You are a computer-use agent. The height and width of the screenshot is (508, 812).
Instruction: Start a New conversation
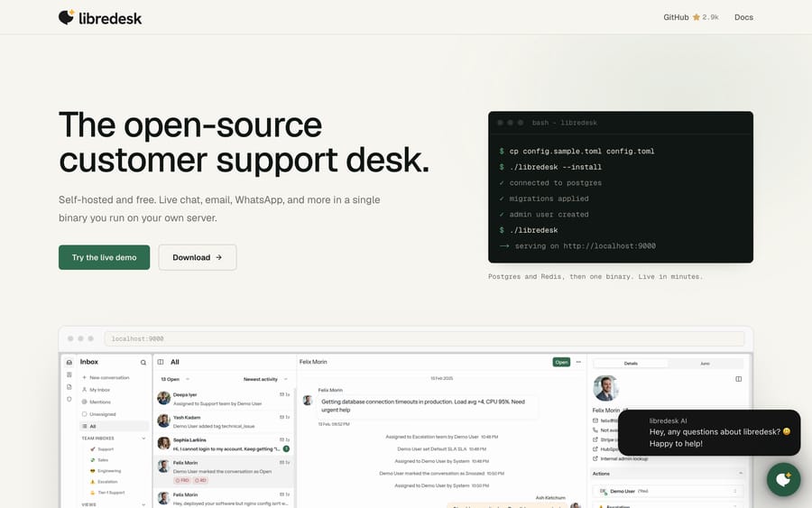pyautogui.click(x=106, y=377)
